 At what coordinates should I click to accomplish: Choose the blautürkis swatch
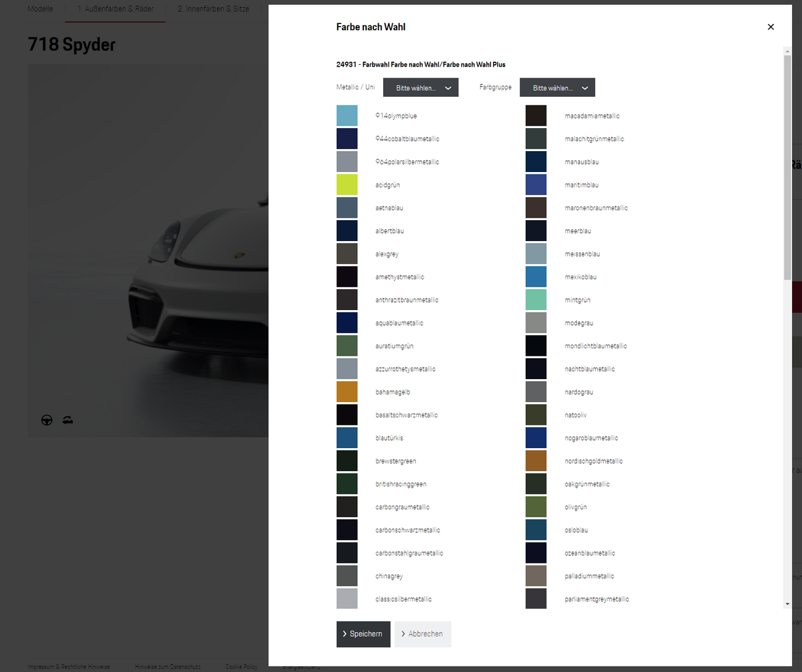click(347, 438)
